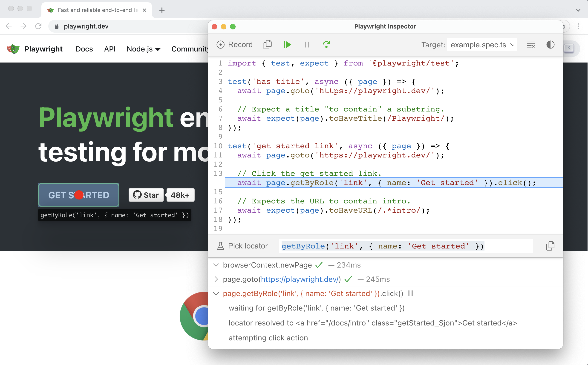Close the 'Fast and reliable end-to-end' tab

pyautogui.click(x=144, y=10)
